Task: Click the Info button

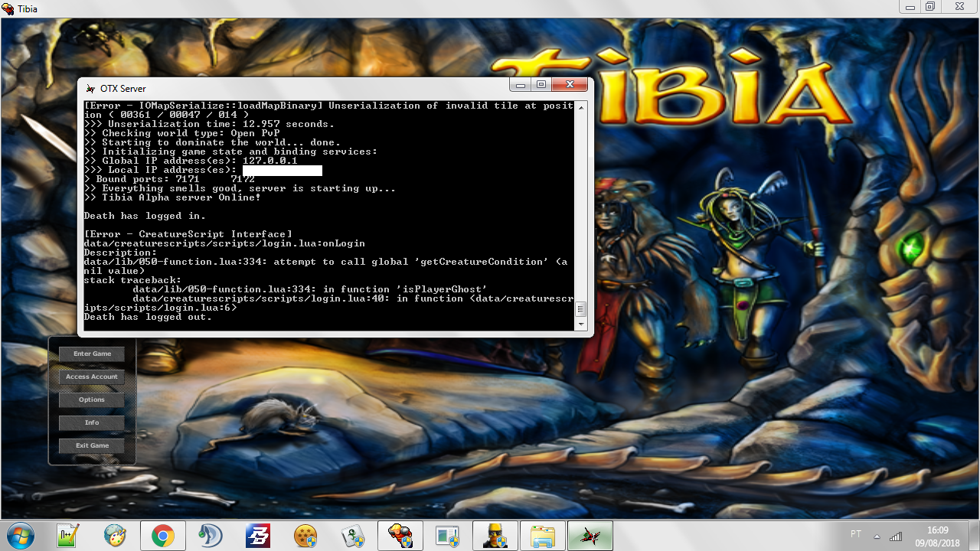Action: click(92, 422)
